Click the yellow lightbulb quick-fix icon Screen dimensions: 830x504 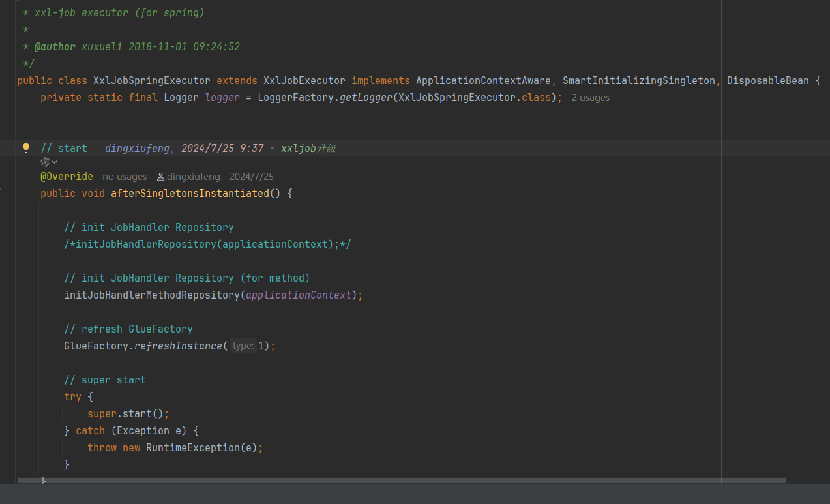pos(26,148)
